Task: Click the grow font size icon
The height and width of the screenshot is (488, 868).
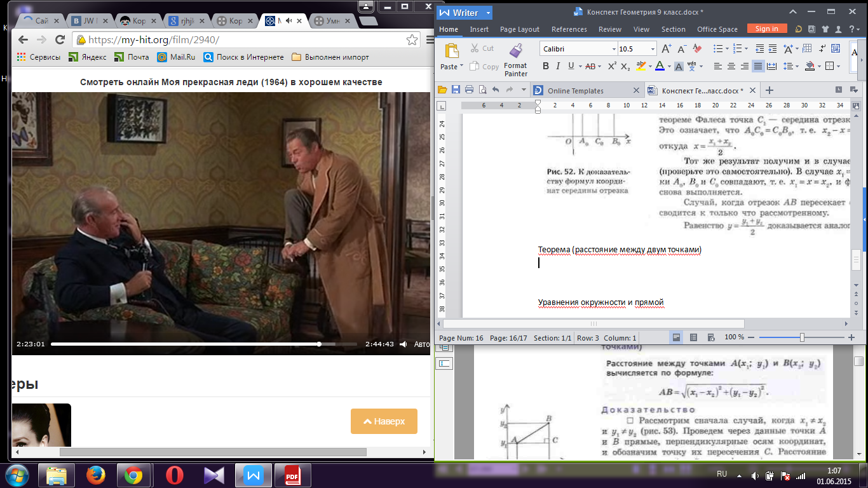Action: [666, 48]
